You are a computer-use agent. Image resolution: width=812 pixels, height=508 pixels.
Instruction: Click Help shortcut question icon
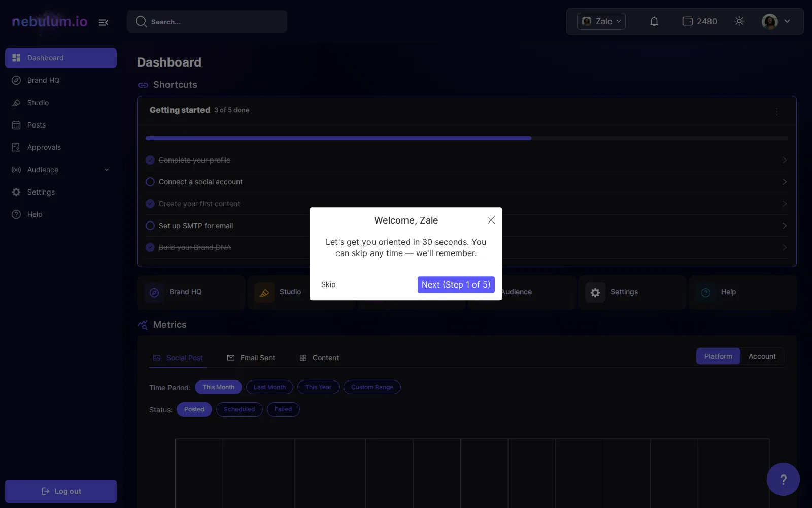pyautogui.click(x=706, y=293)
